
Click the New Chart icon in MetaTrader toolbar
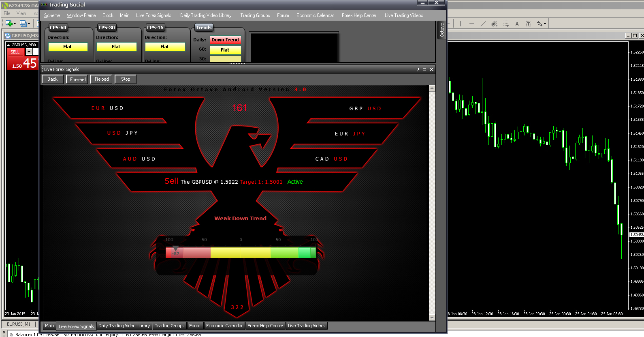point(9,24)
